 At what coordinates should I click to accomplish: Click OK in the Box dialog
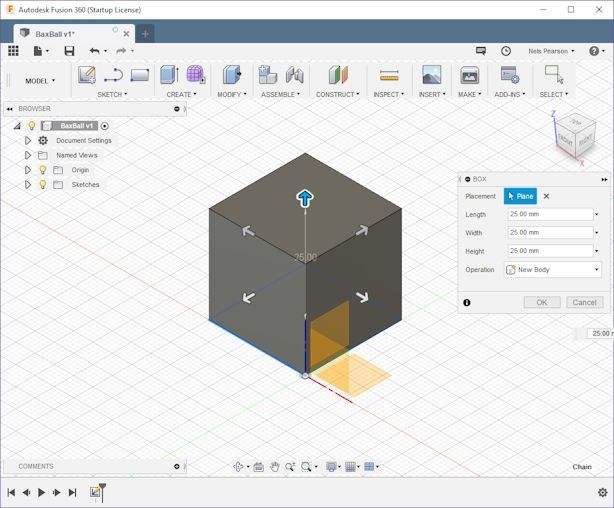(x=542, y=302)
